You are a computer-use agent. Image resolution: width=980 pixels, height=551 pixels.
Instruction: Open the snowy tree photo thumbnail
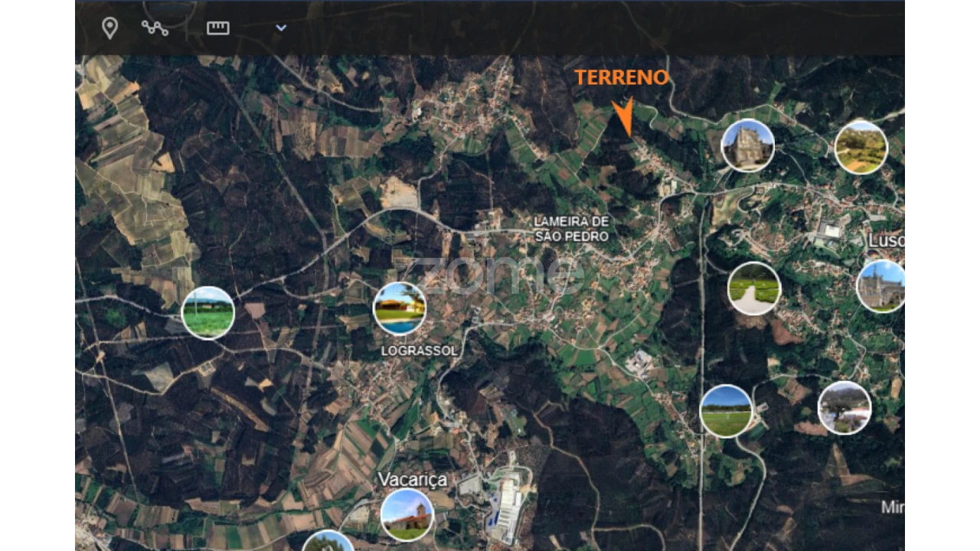(x=844, y=408)
